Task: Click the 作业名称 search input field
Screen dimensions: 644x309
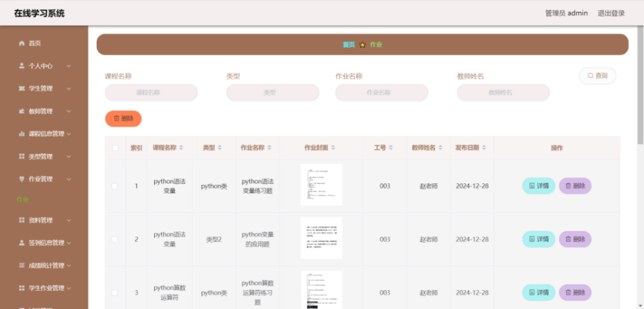Action: [382, 93]
